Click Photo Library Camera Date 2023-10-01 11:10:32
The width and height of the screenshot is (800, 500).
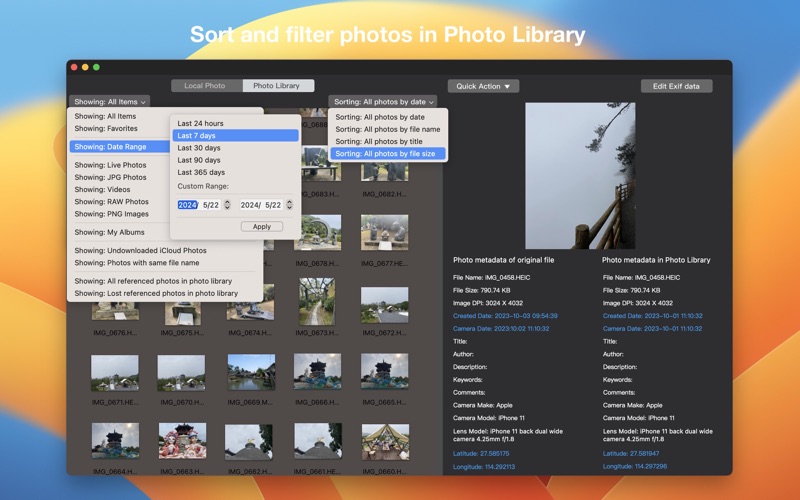653,329
